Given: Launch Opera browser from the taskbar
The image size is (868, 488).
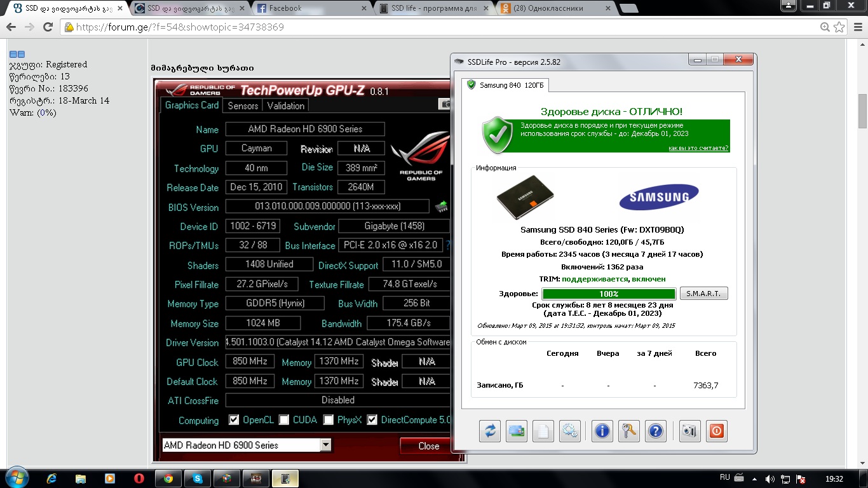Looking at the screenshot, I should 139,478.
